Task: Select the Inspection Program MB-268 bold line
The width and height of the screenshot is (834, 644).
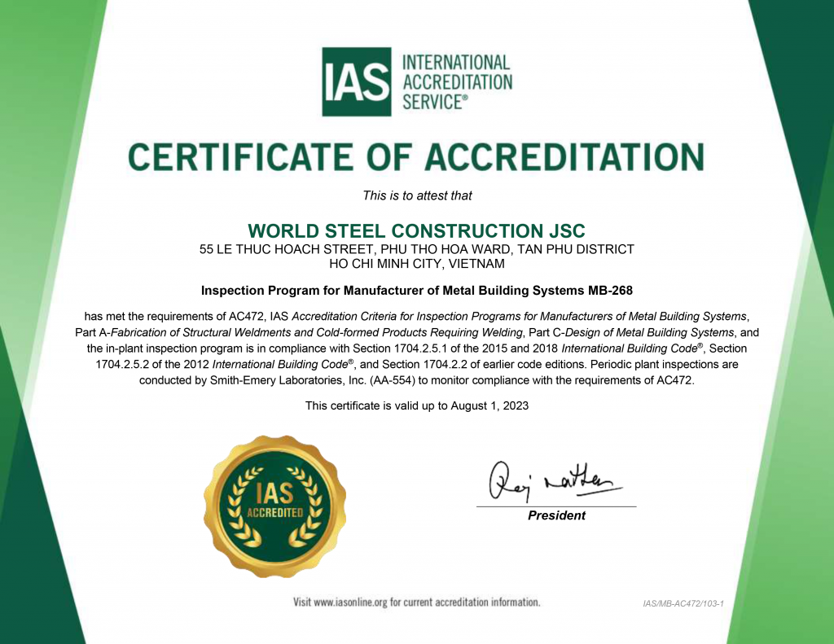Action: point(416,290)
